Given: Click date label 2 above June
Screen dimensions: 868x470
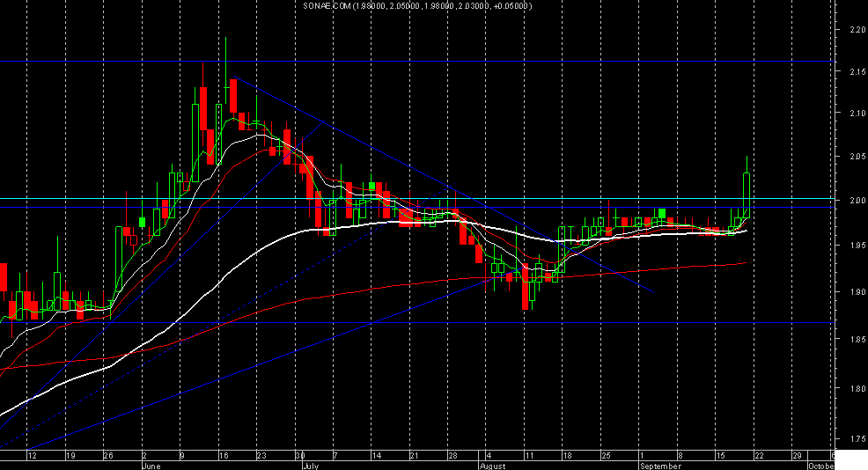Looking at the screenshot, I should [144, 456].
